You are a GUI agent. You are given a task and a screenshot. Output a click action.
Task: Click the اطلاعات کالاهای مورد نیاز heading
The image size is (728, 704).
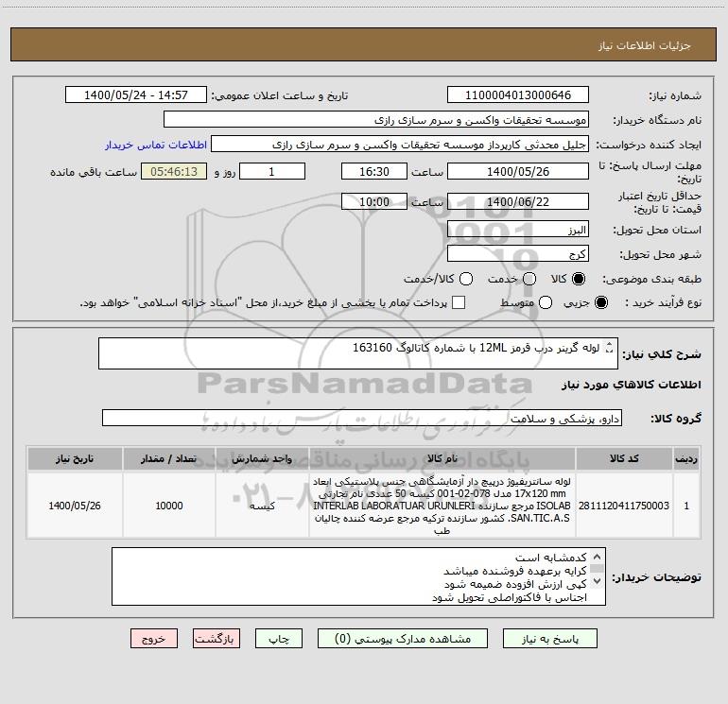[632, 385]
